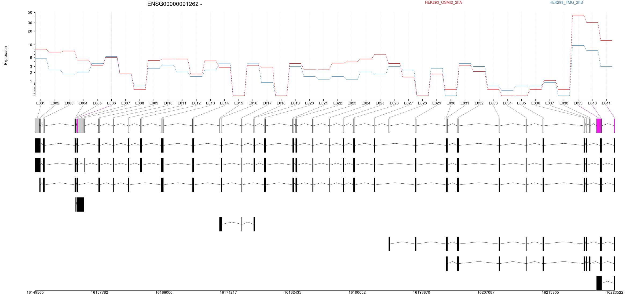Screen dimensions: 644x298
Task: Click genomic coordinate 16149565
Action: click(x=35, y=292)
